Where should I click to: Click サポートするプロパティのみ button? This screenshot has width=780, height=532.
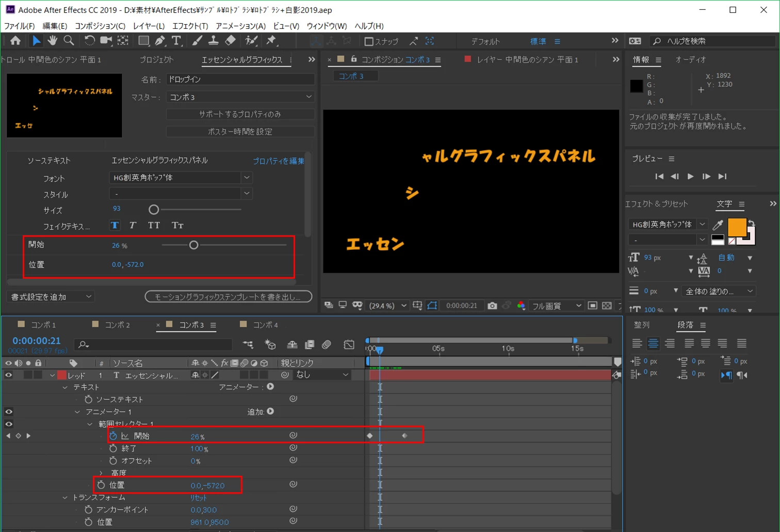[240, 114]
